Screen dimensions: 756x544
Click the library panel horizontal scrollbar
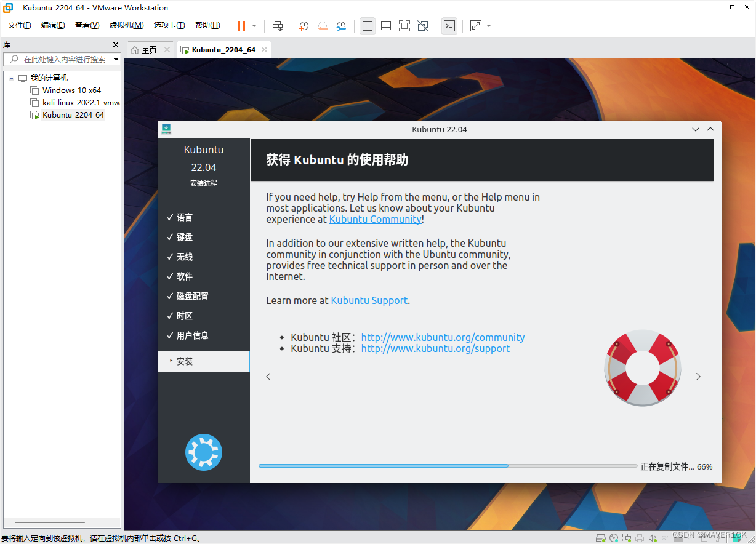click(49, 522)
